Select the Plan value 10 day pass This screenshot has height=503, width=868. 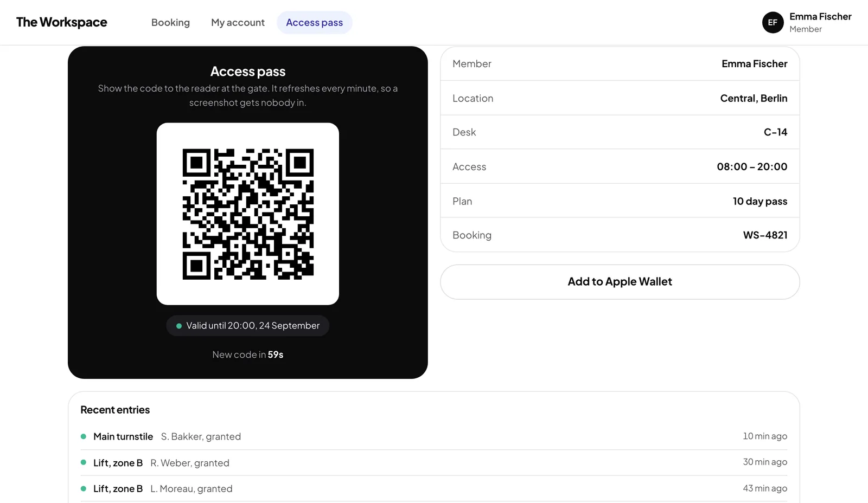pos(760,201)
